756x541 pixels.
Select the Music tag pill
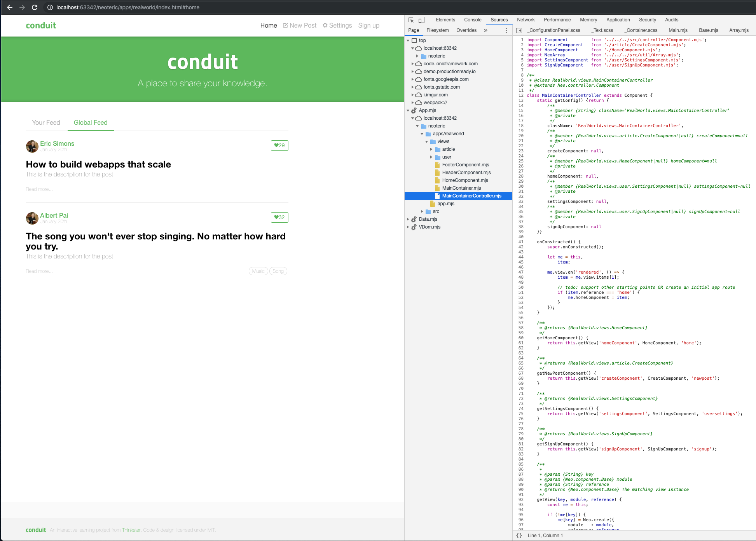[x=258, y=271]
